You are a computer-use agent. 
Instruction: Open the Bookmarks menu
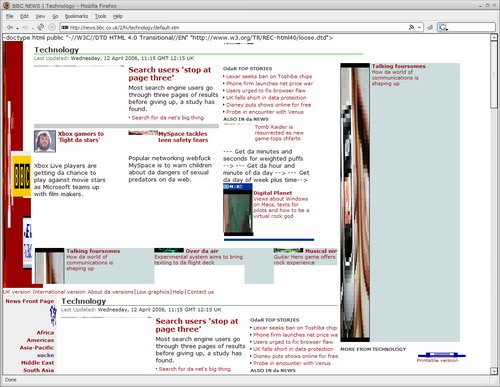(76, 16)
